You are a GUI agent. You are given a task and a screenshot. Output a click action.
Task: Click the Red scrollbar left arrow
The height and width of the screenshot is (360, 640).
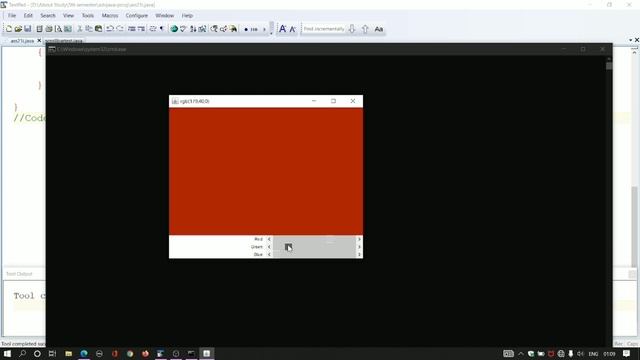point(269,239)
